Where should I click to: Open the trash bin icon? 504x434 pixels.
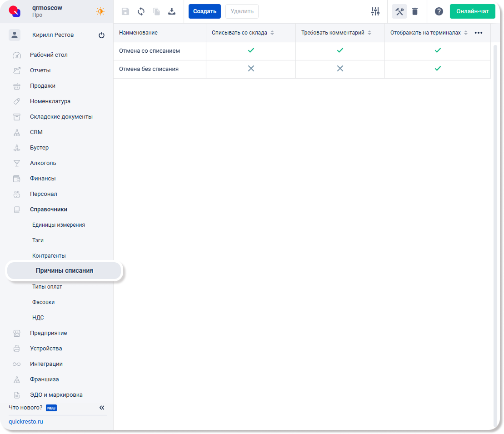pos(415,11)
